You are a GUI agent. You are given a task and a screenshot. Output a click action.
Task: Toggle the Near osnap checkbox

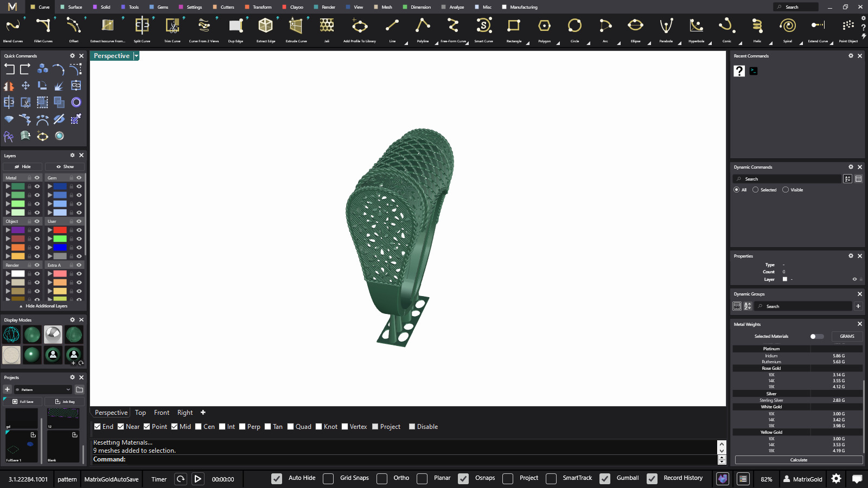[x=121, y=427]
